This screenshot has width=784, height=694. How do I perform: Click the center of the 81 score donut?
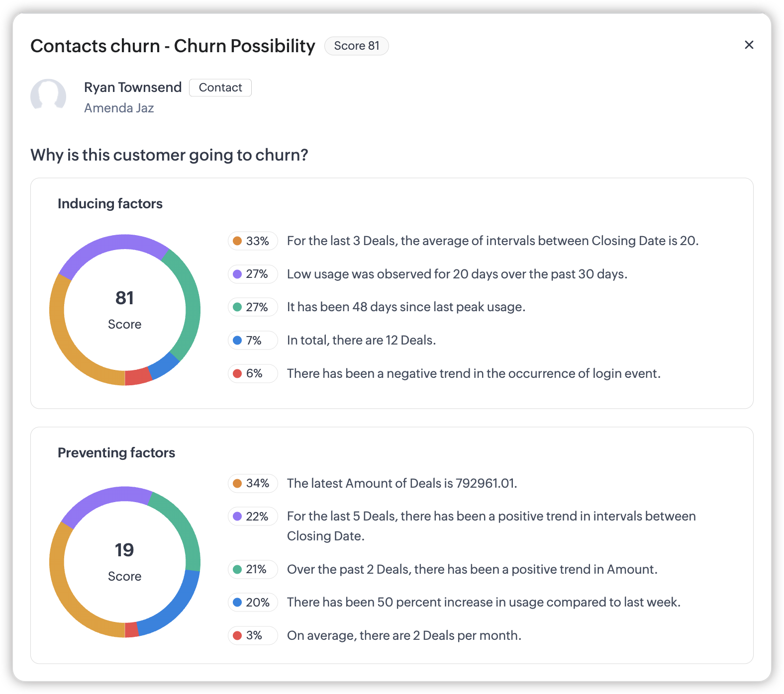coord(125,310)
